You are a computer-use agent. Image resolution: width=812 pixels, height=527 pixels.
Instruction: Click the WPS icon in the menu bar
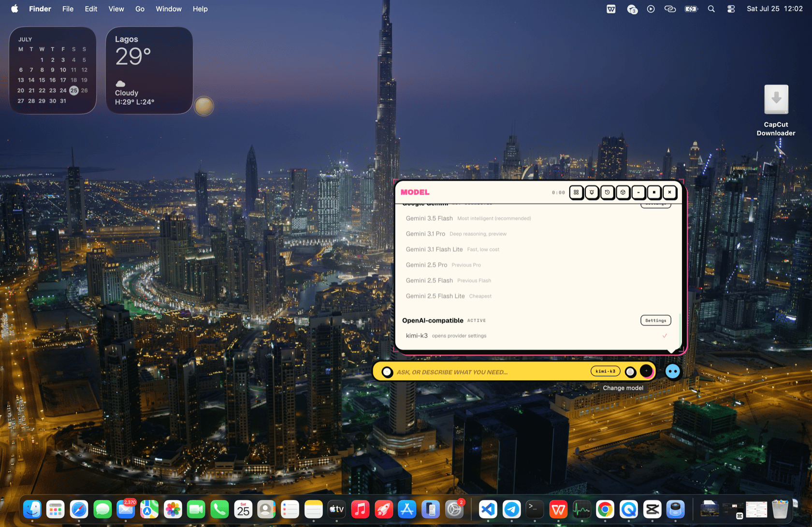click(x=611, y=9)
